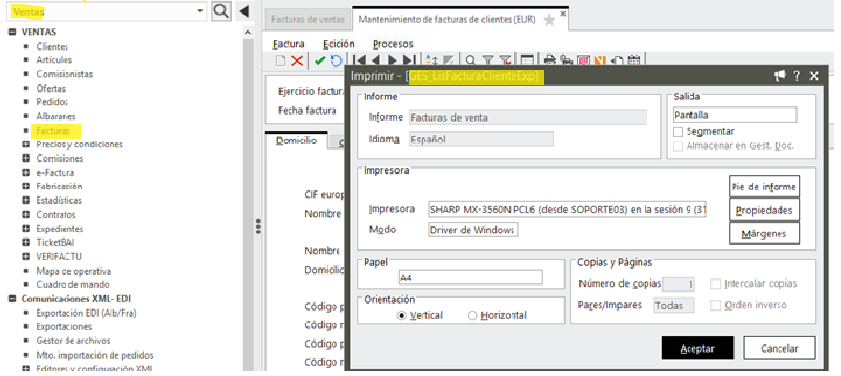Click the calendar icon in toolbar
Viewport: 841px width, 376px height.
635,60
